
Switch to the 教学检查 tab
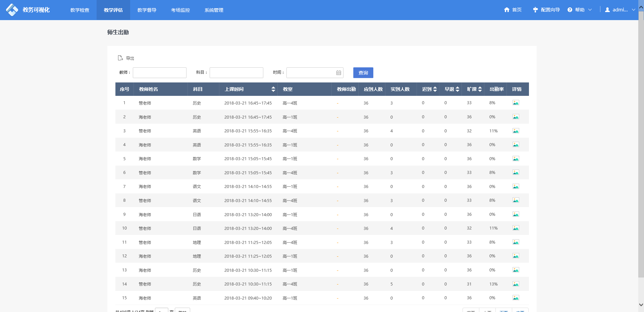(80, 10)
